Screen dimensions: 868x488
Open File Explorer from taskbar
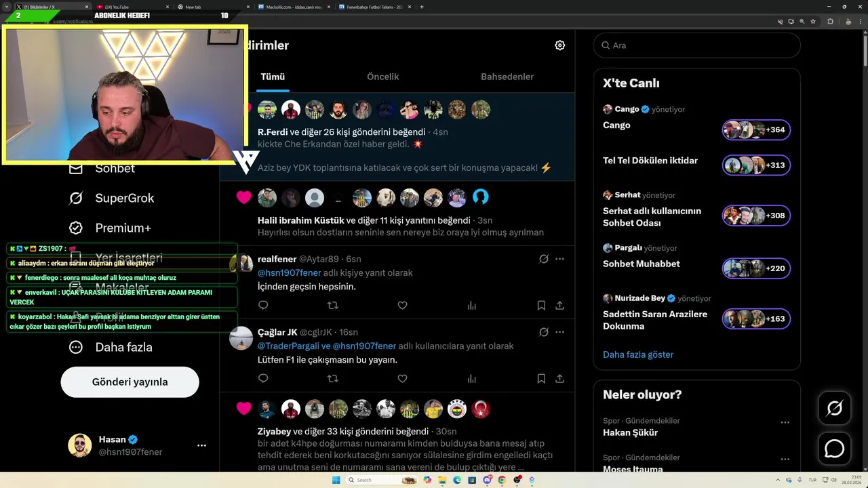tap(442, 480)
